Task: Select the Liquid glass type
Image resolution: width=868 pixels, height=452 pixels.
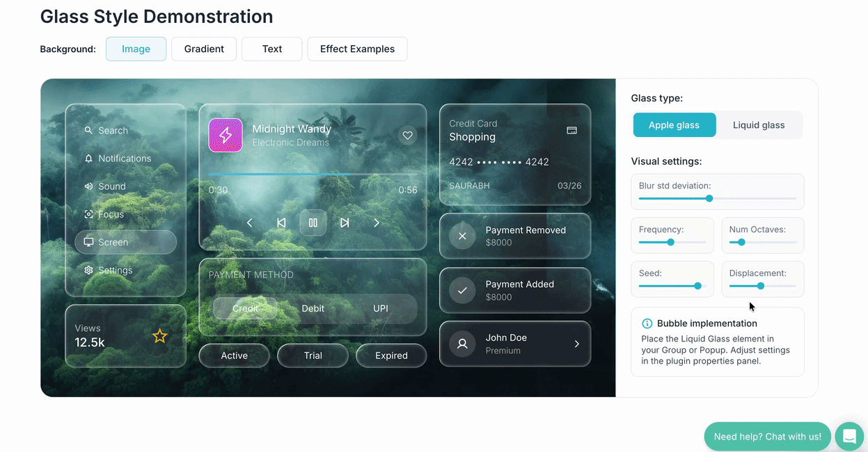Action: (x=759, y=125)
